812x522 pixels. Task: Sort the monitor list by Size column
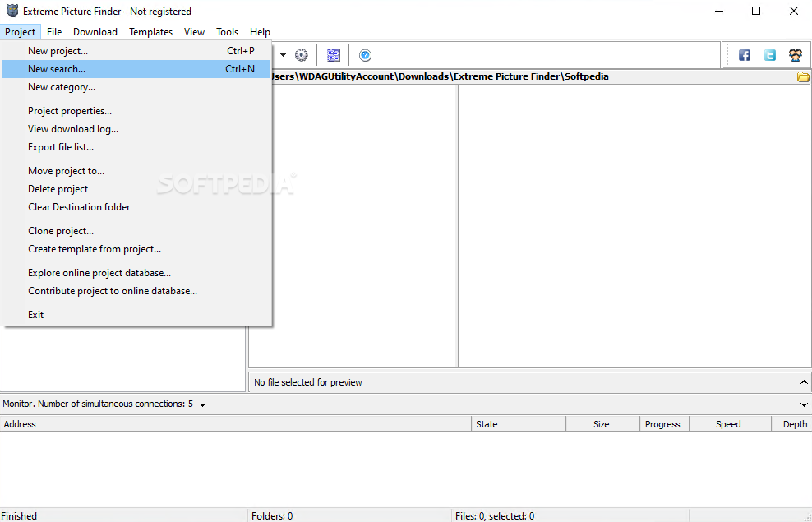point(603,424)
